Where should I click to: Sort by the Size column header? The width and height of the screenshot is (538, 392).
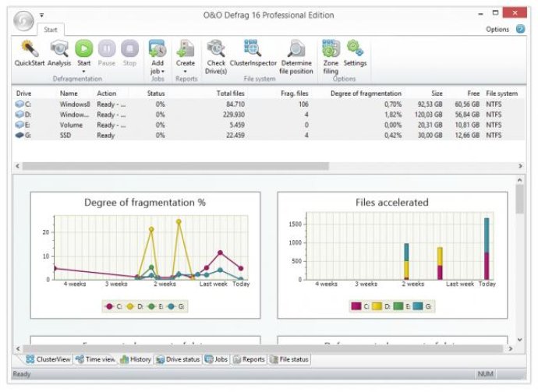(437, 94)
